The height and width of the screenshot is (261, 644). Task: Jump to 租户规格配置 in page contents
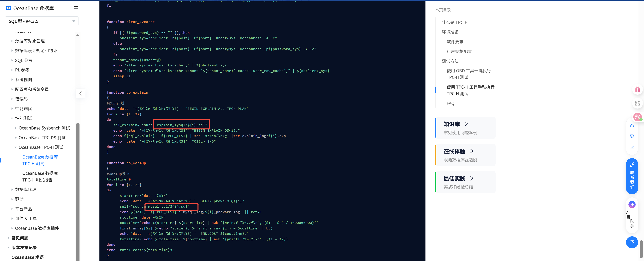(459, 51)
